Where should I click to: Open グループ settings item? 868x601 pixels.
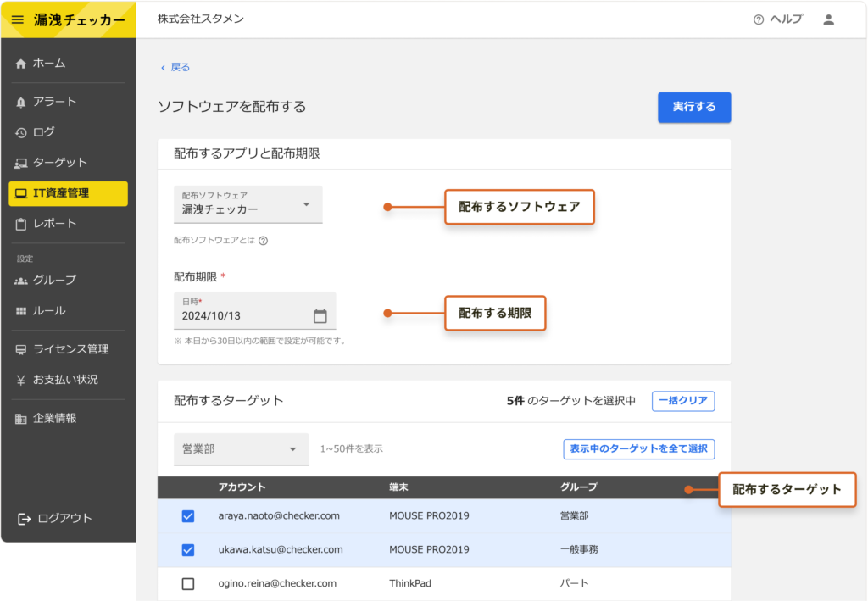[x=68, y=281]
